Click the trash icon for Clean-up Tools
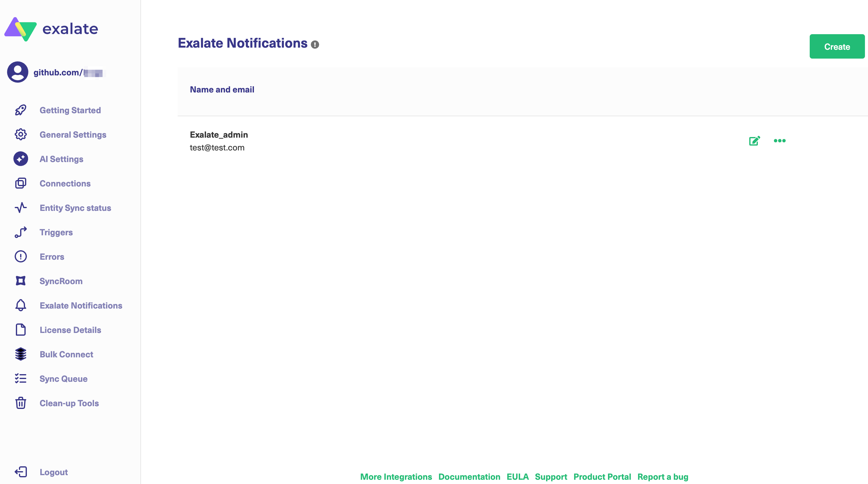This screenshot has height=484, width=868. pos(20,403)
